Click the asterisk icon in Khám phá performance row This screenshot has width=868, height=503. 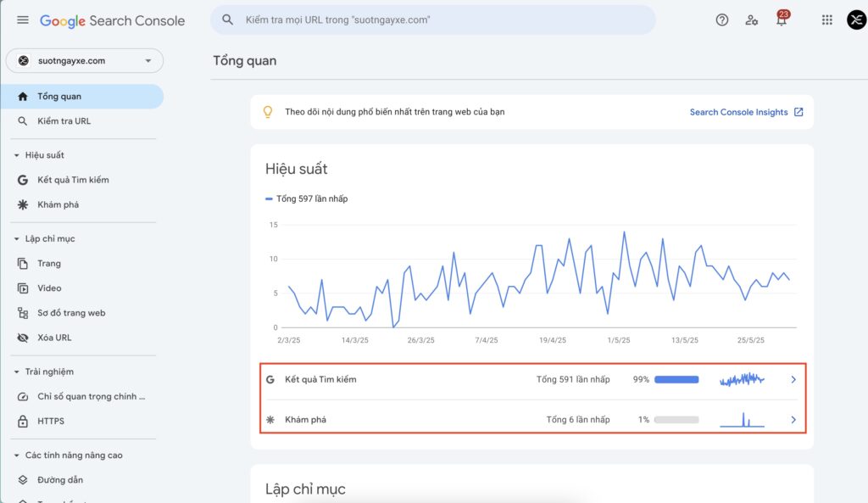coord(270,420)
